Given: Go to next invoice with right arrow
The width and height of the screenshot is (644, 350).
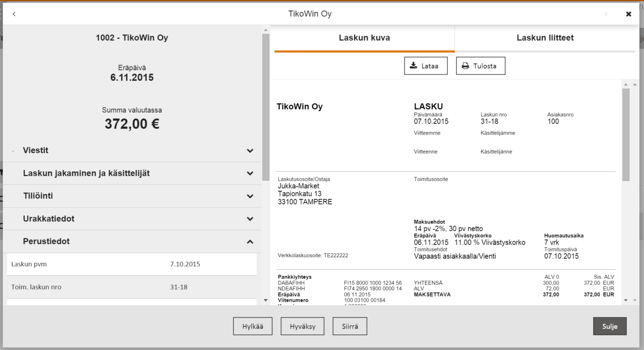Looking at the screenshot, I should 606,14.
